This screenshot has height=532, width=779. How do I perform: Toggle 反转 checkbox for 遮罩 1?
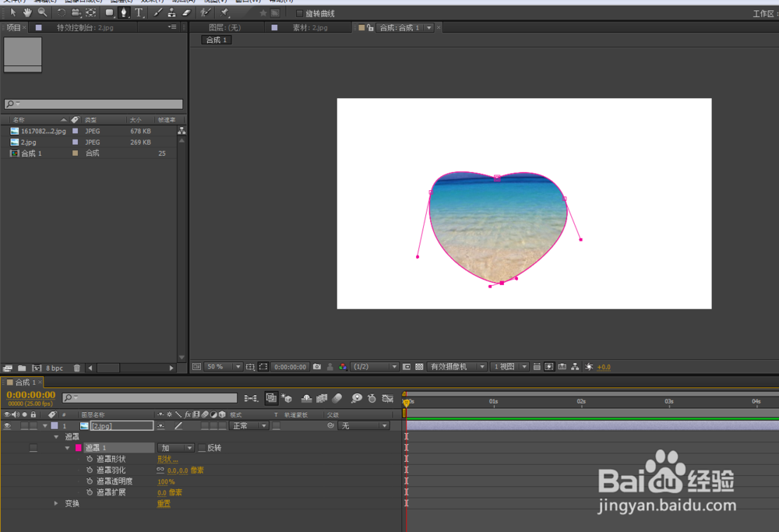tap(202, 448)
